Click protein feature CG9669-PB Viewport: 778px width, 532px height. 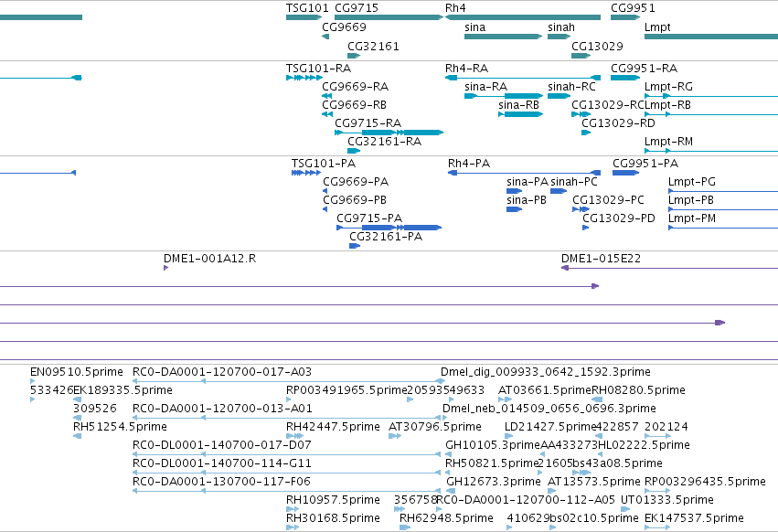click(x=325, y=209)
